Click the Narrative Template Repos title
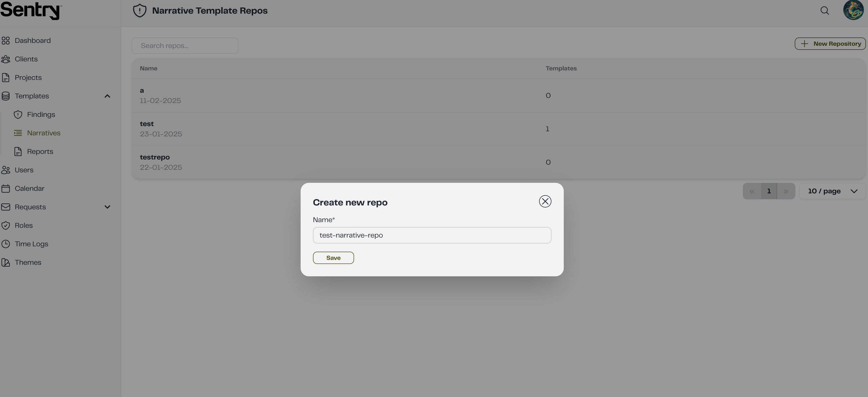 click(x=210, y=11)
